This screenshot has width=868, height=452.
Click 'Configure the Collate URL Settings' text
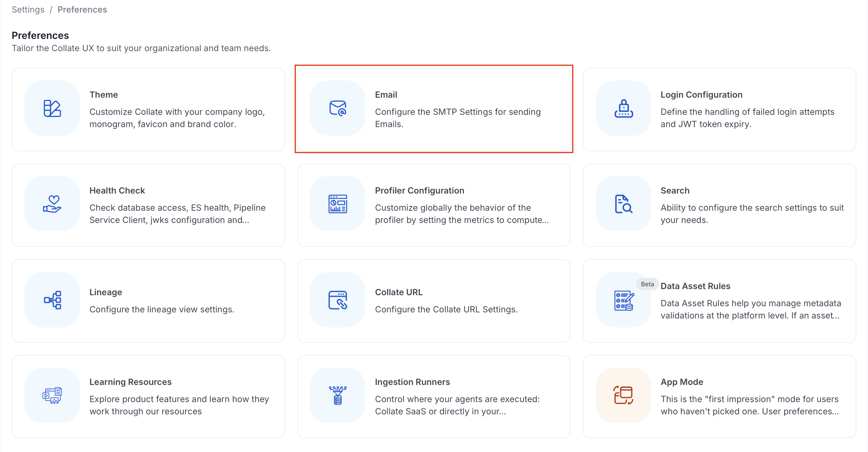(446, 309)
